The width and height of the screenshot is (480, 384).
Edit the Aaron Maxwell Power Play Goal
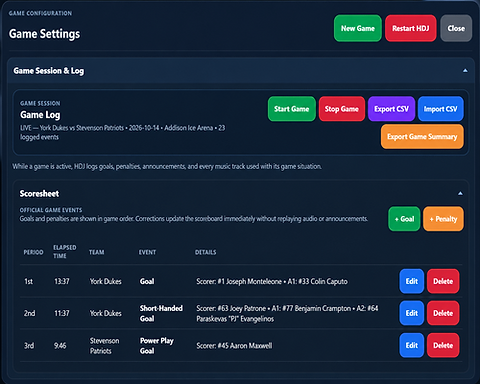[x=412, y=345]
